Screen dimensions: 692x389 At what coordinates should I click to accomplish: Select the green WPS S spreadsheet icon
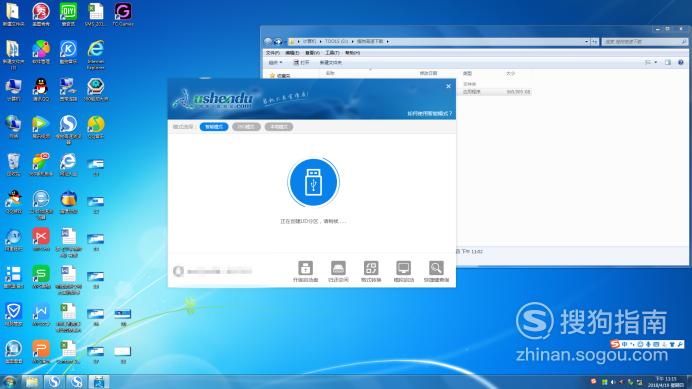(41, 277)
